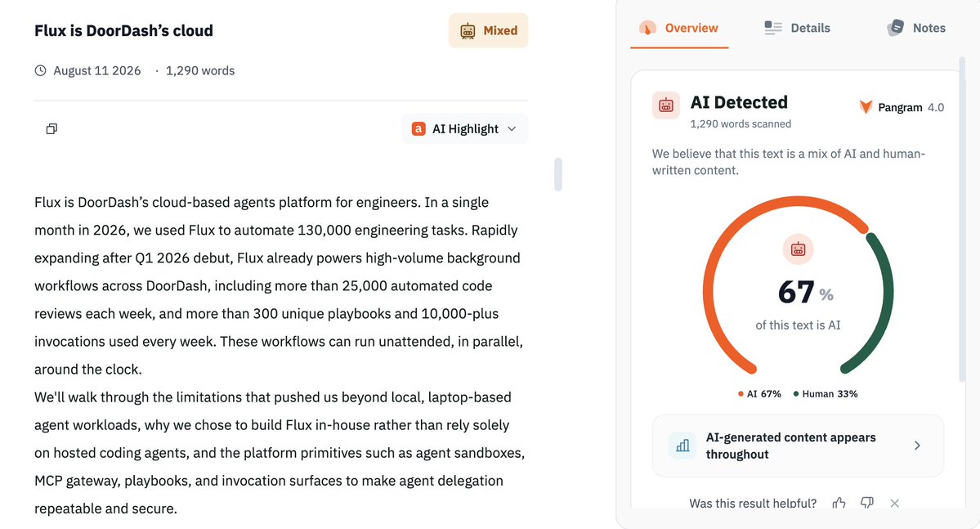Open the AI Highlight dropdown
Screen dimensions: 980x529
point(465,129)
